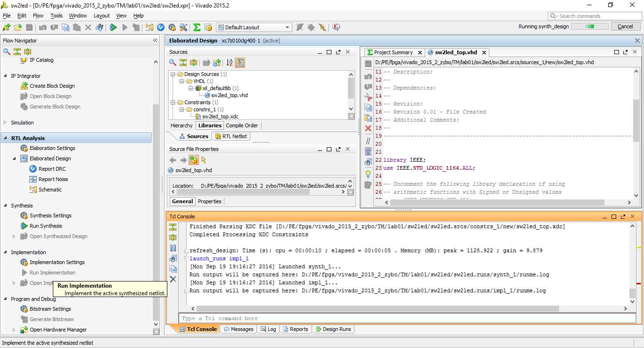Click the Toggle Comment slashes icon in editor
Image resolution: width=644 pixels, height=348 pixels.
(368, 141)
